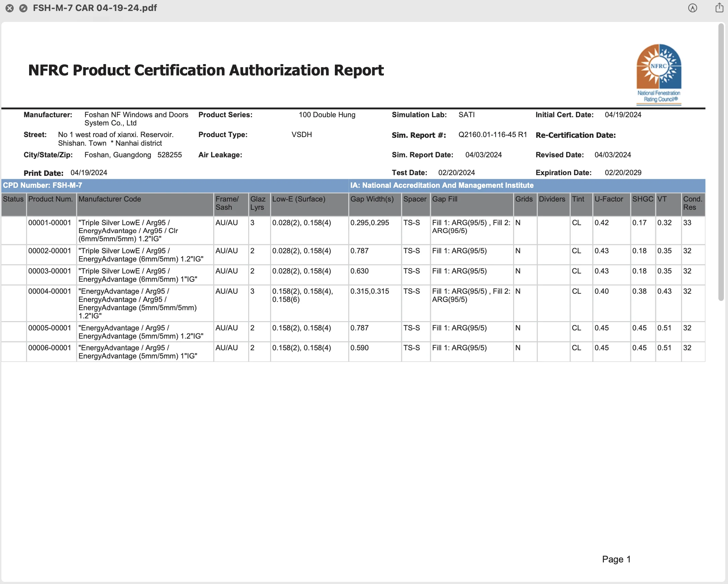
Task: Click the IA: National Accreditation And Management Institute text
Action: [441, 185]
